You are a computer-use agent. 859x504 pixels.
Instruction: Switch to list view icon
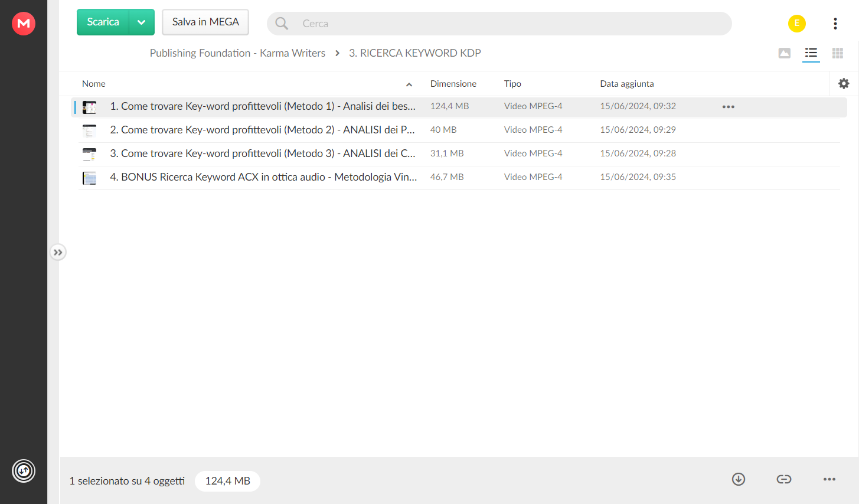tap(811, 53)
